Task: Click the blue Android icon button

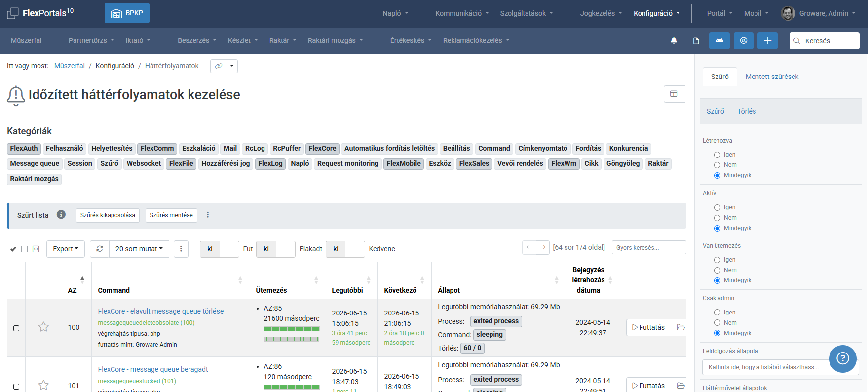Action: click(x=719, y=40)
